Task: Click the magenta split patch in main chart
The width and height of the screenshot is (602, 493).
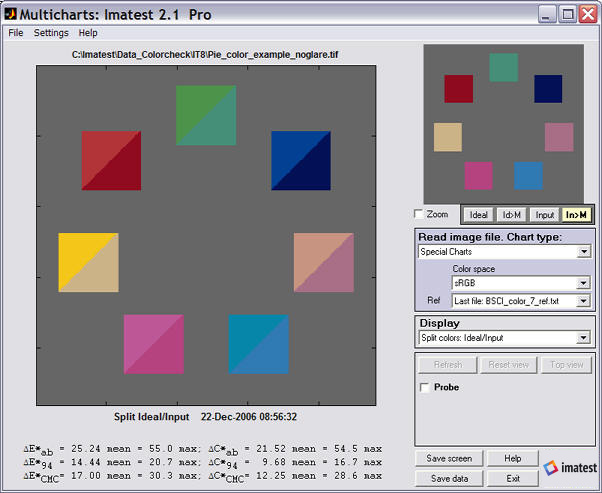Action: [x=154, y=344]
